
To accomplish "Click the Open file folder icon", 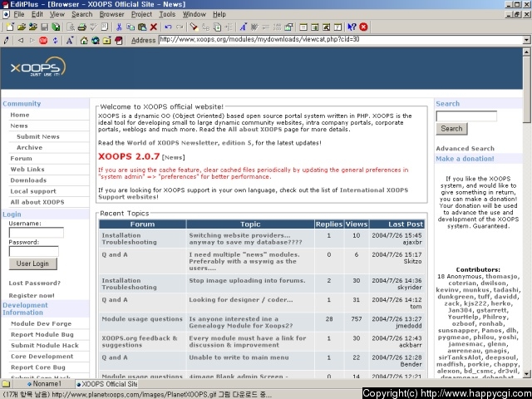I will 22,27.
